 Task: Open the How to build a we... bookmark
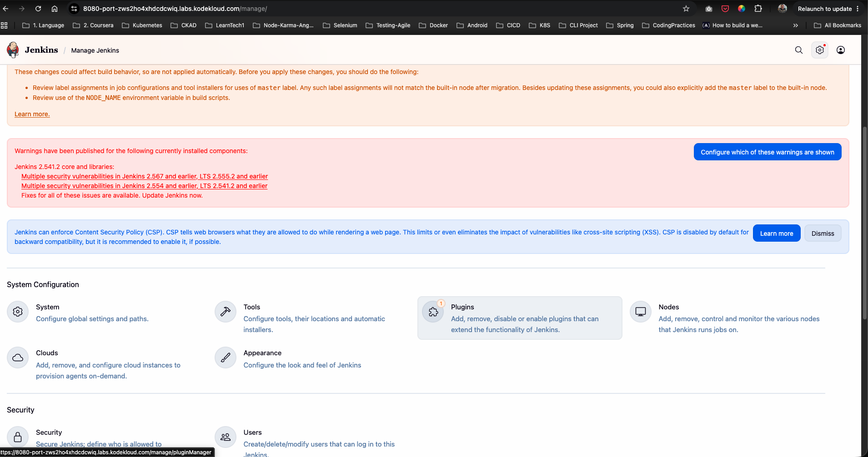(733, 25)
